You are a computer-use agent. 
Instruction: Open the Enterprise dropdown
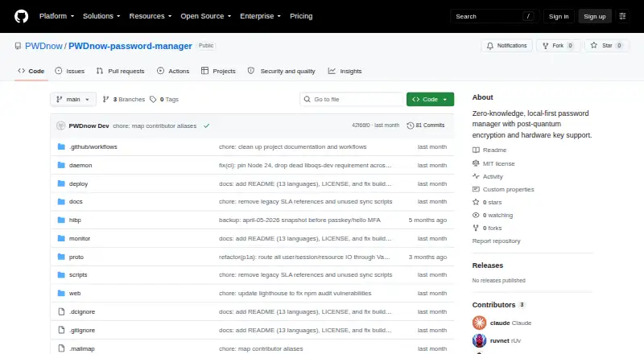[260, 16]
